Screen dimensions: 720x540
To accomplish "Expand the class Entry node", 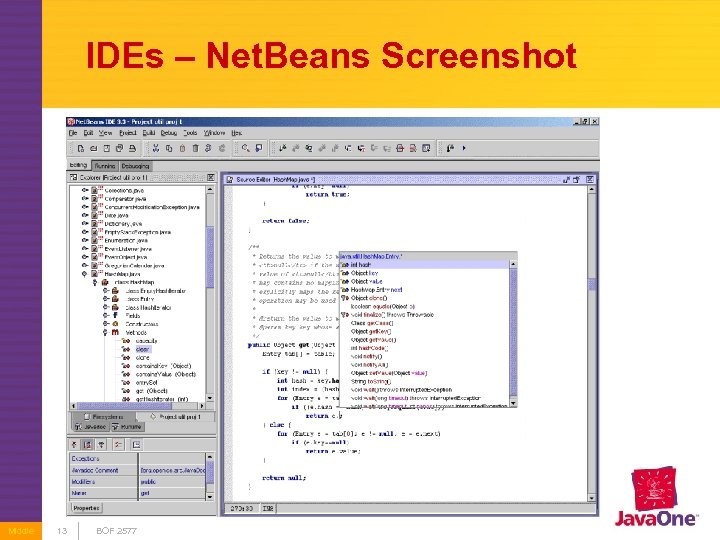I will pyautogui.click(x=106, y=299).
